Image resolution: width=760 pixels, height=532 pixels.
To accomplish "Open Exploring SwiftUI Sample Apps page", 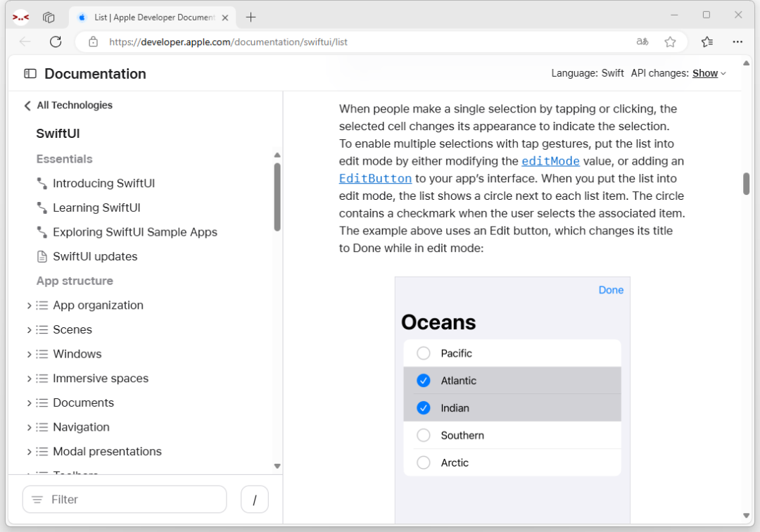I will click(134, 232).
